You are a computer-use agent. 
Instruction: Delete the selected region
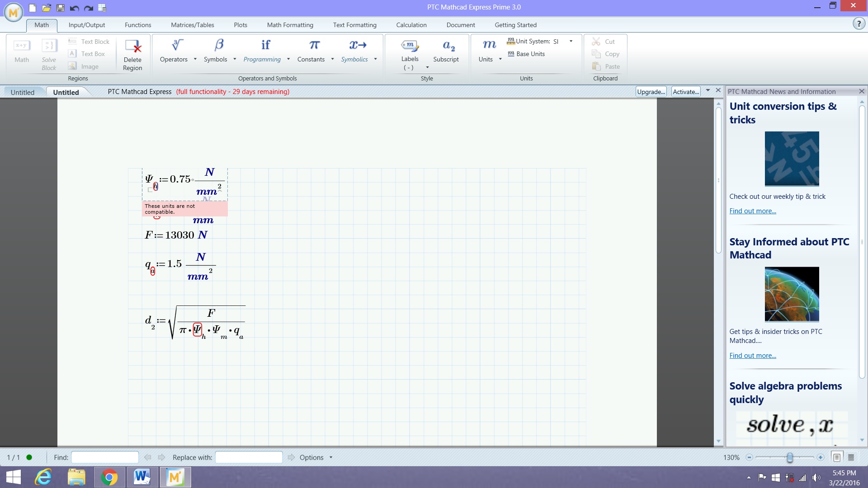(x=132, y=55)
